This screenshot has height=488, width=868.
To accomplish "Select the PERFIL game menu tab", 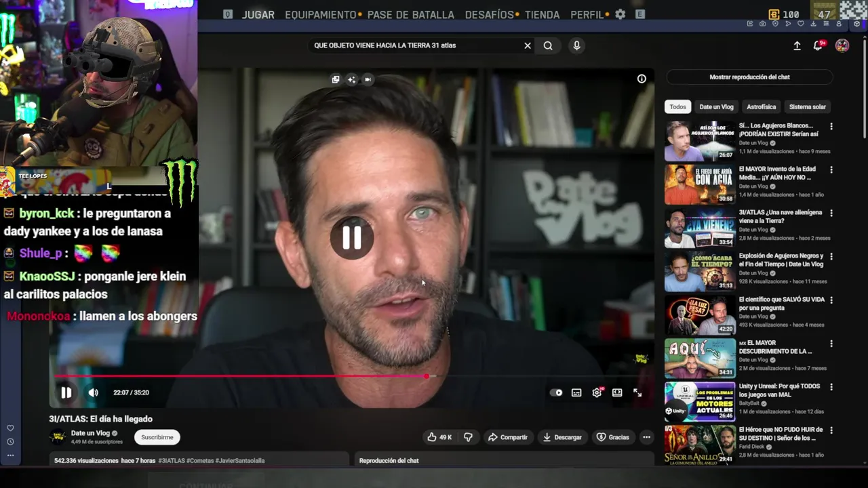I will pyautogui.click(x=587, y=14).
